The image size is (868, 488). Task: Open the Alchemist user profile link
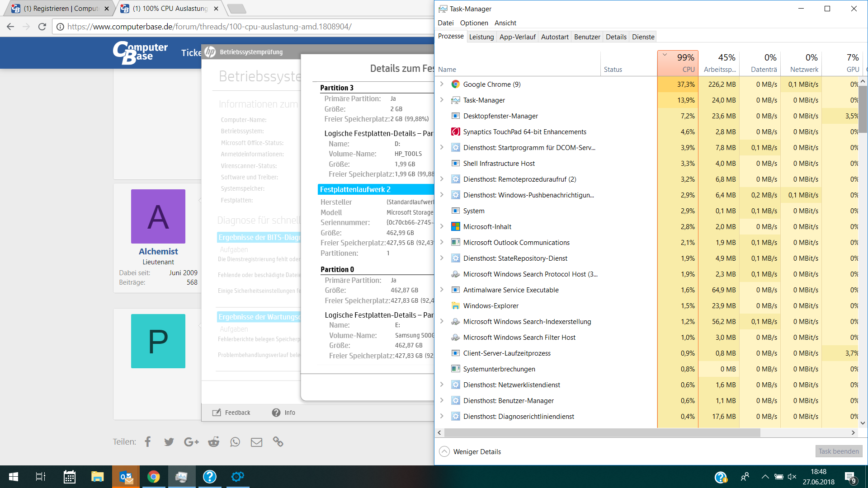click(x=158, y=251)
